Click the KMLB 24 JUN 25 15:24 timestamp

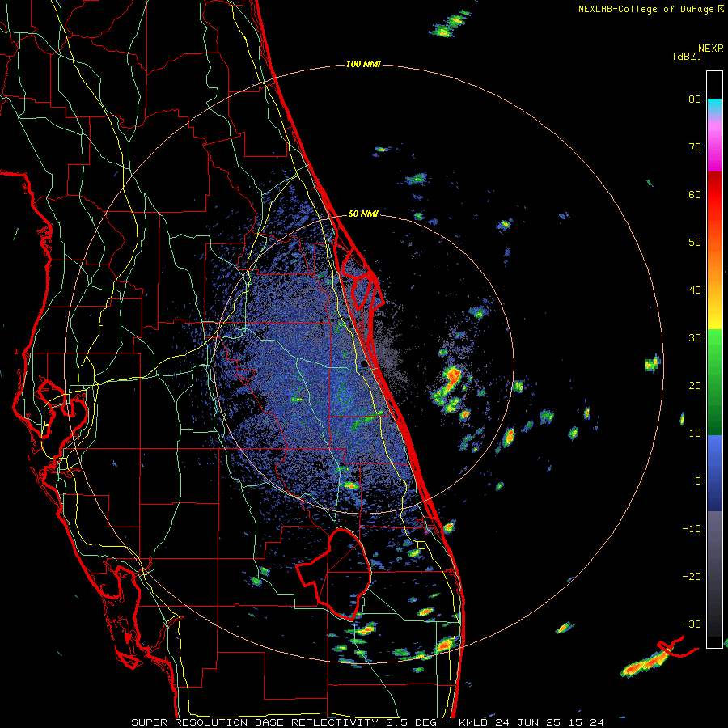(531, 722)
